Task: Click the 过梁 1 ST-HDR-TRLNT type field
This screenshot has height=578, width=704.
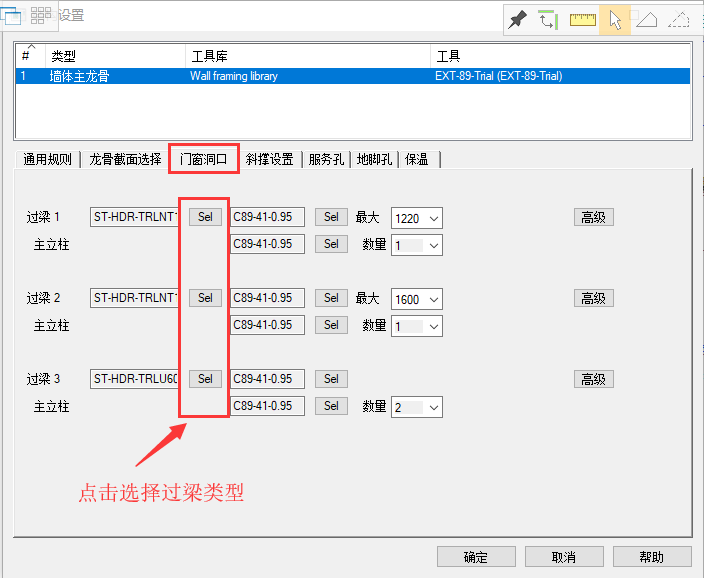Action: click(135, 217)
